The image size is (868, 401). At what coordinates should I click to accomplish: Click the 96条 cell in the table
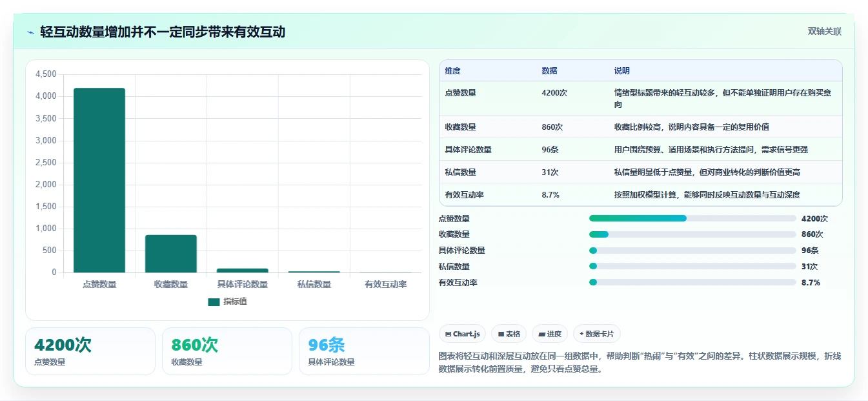click(550, 150)
